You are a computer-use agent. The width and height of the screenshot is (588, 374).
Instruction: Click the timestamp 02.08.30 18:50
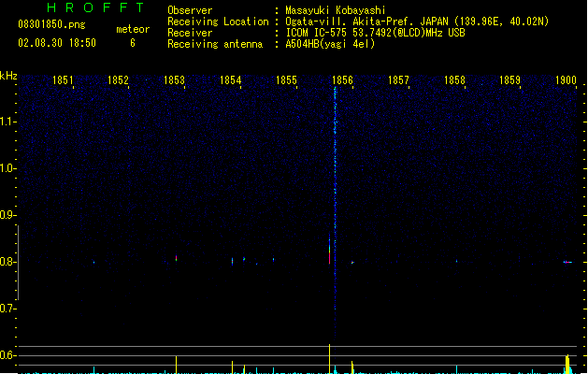coord(57,43)
